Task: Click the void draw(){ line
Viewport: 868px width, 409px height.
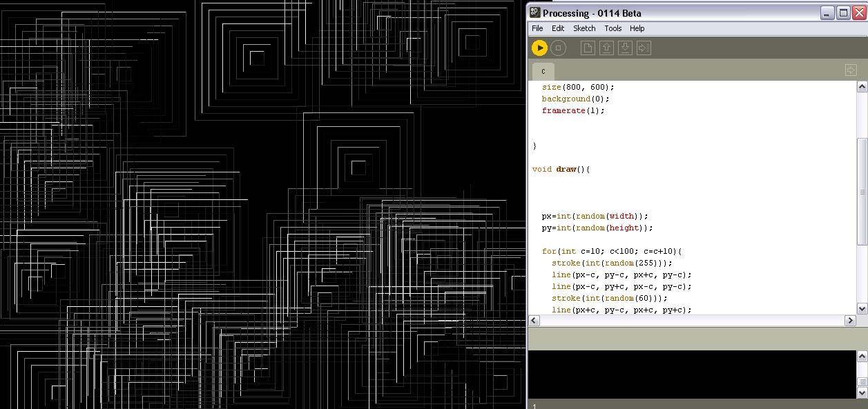Action: click(561, 169)
